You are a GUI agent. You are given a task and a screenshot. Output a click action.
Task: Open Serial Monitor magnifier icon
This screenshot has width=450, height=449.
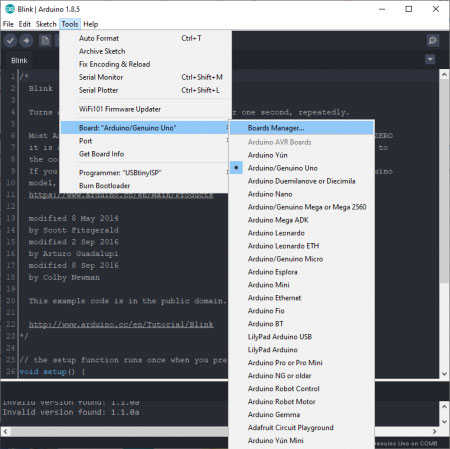[433, 41]
